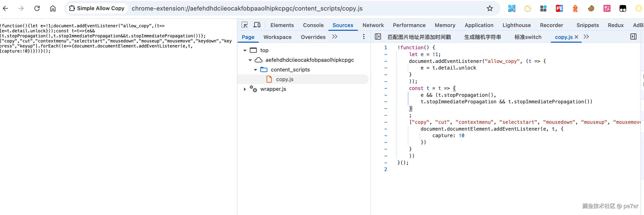644x215 pixels.
Task: Open the Redux tab
Action: tap(616, 25)
